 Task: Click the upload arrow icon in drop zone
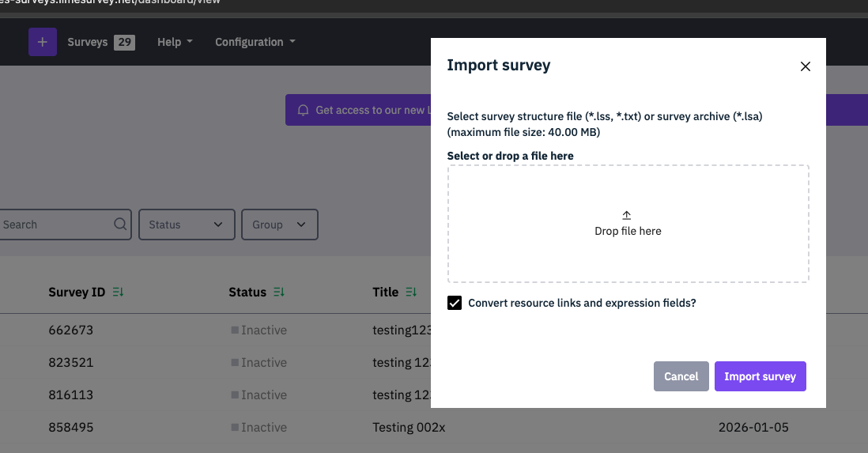[627, 215]
